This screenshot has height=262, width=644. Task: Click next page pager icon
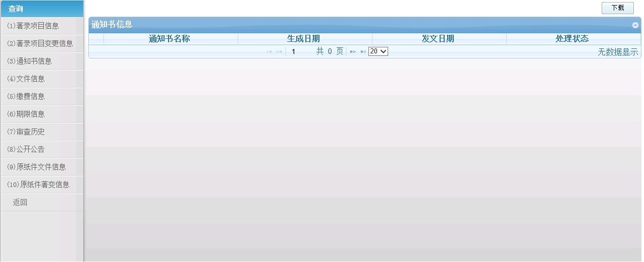tap(353, 51)
